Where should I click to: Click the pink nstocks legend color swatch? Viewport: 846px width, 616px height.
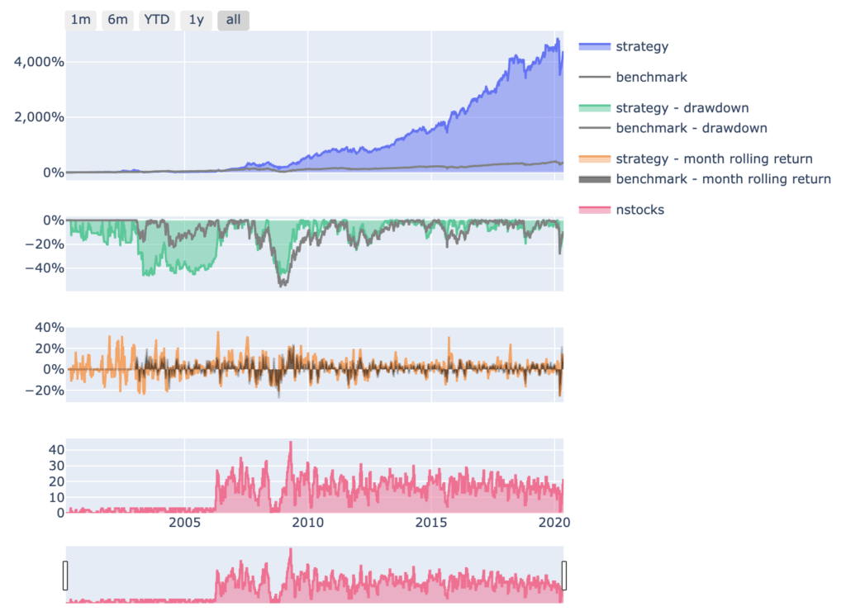595,210
